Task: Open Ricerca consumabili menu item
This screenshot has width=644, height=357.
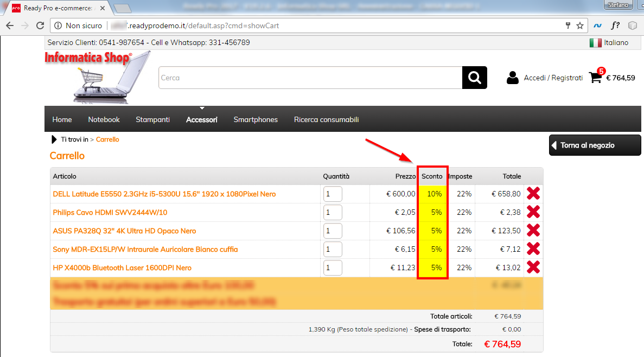Action: click(327, 119)
